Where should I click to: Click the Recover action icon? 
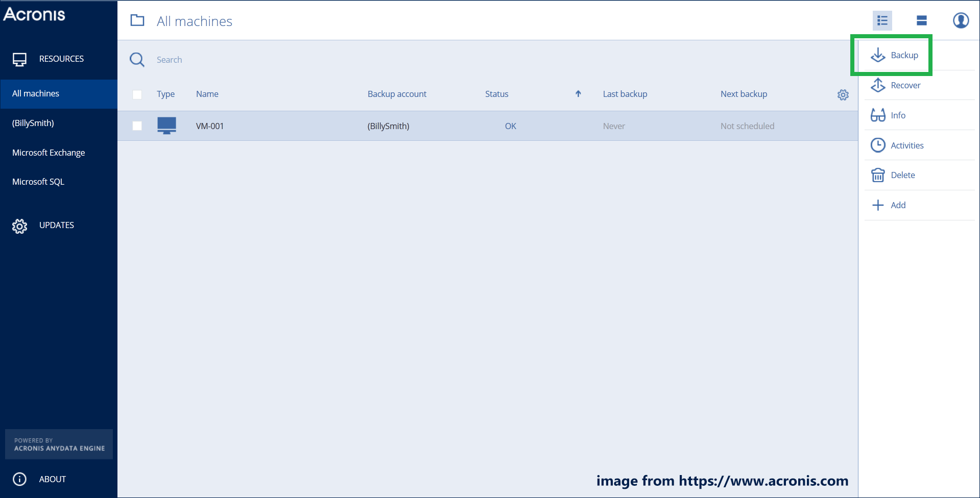tap(878, 85)
